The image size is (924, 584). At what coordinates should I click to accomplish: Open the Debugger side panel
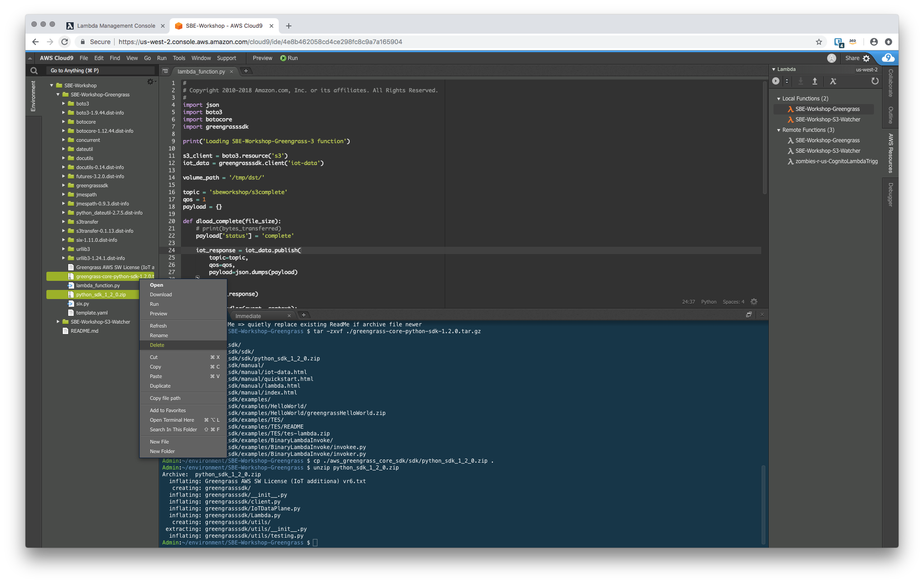click(x=891, y=195)
